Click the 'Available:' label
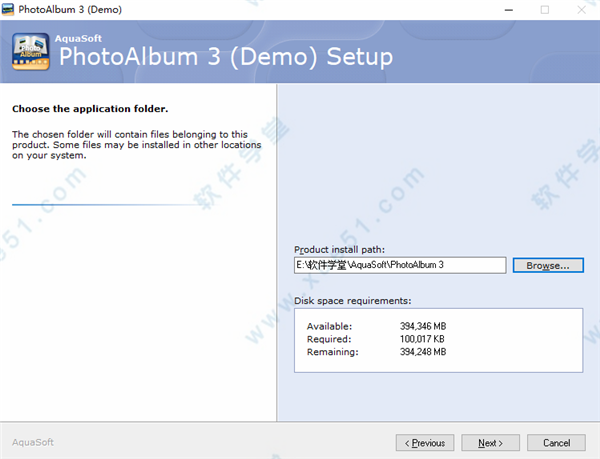The height and width of the screenshot is (459, 600). (329, 326)
